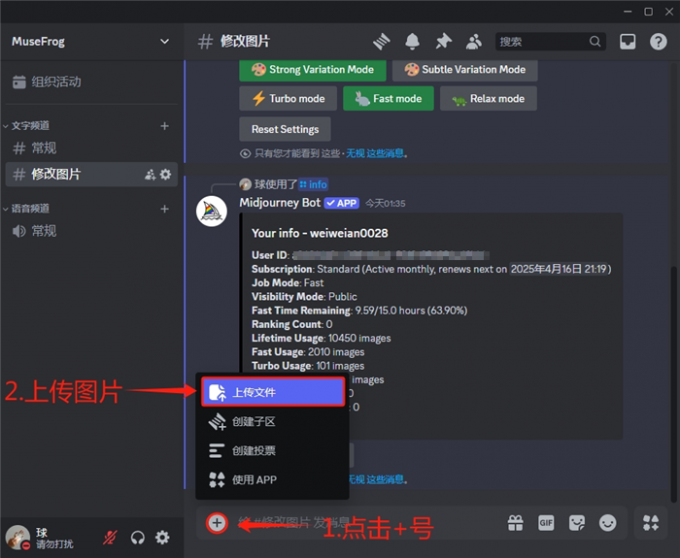
Task: Open the apps launcher icon beside emoji
Action: tap(651, 523)
